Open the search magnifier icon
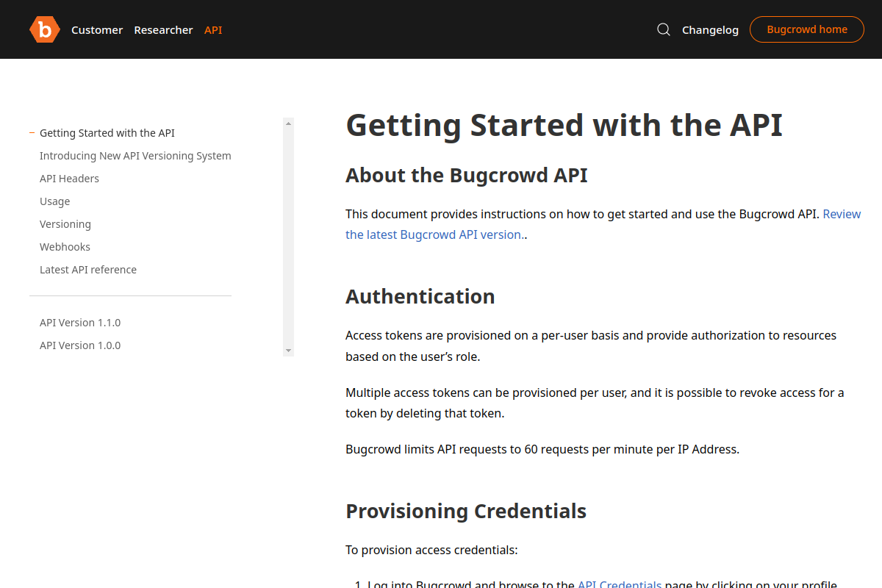 tap(663, 29)
